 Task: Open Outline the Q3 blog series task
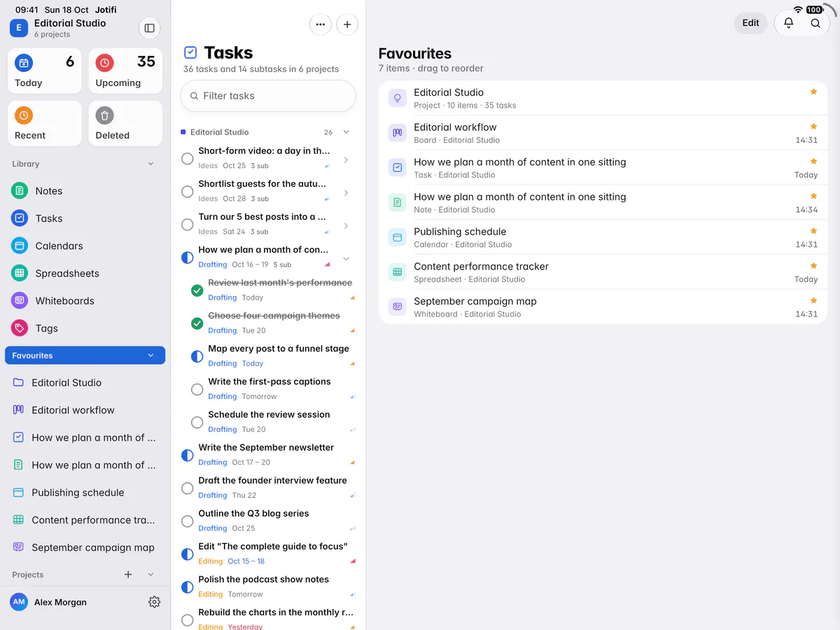tap(268, 521)
